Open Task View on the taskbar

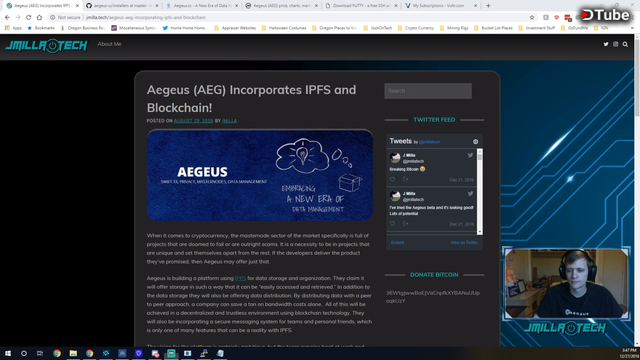click(40, 353)
